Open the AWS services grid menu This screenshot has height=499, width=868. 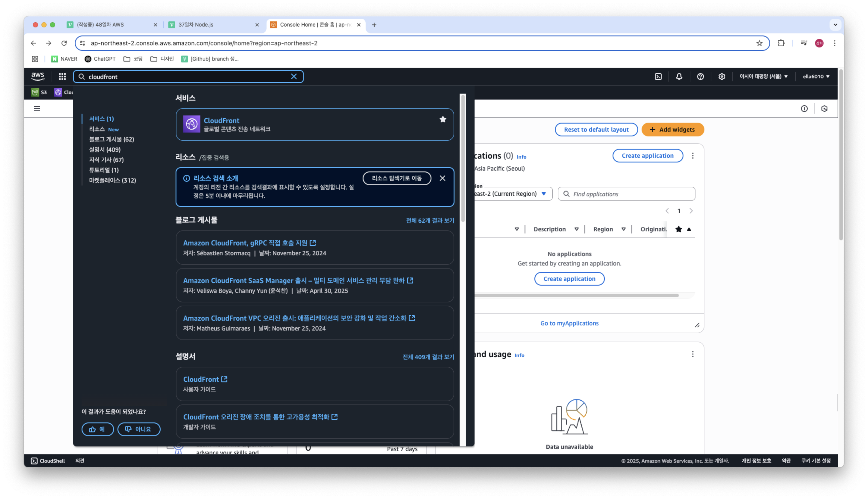point(62,76)
